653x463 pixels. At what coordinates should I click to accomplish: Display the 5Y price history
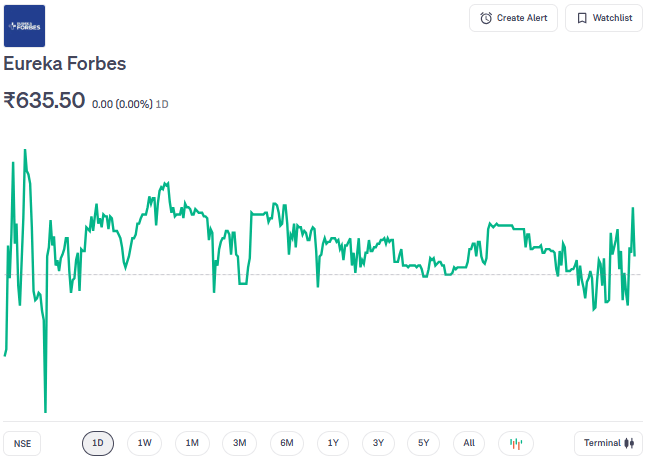(x=424, y=443)
